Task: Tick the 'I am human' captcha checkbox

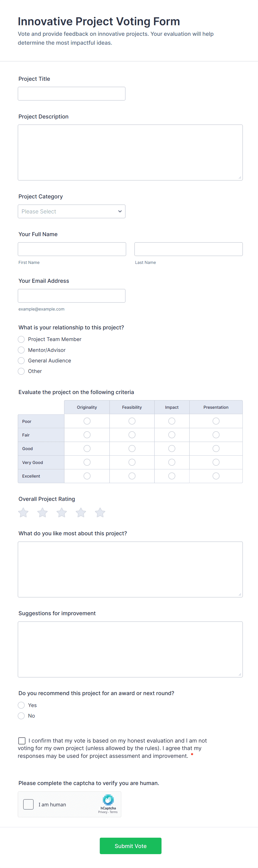Action: coord(28,804)
